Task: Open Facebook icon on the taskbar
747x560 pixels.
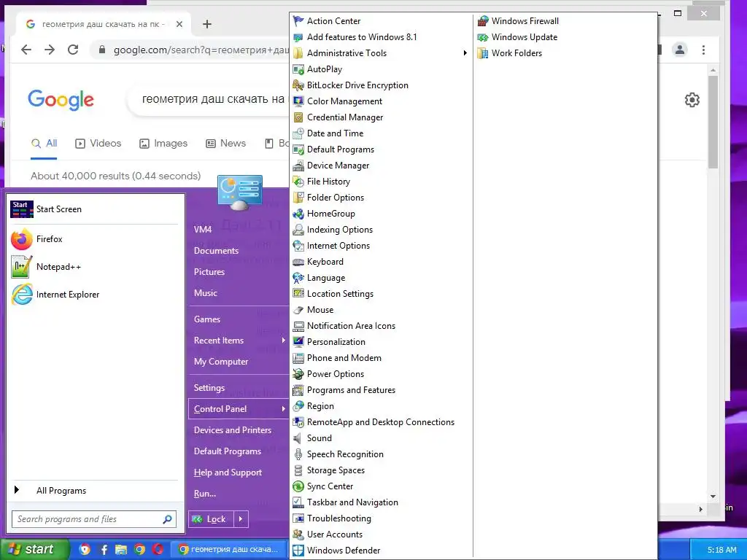Action: pos(104,550)
